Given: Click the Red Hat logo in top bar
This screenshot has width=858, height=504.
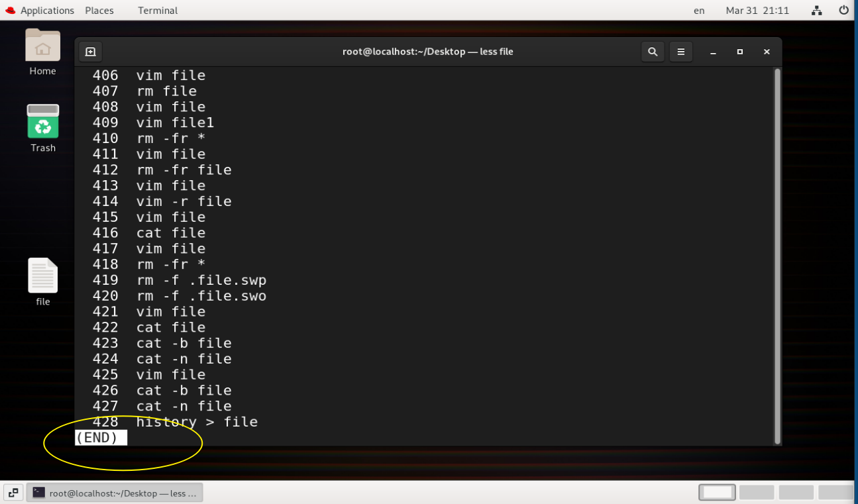Looking at the screenshot, I should click(10, 10).
